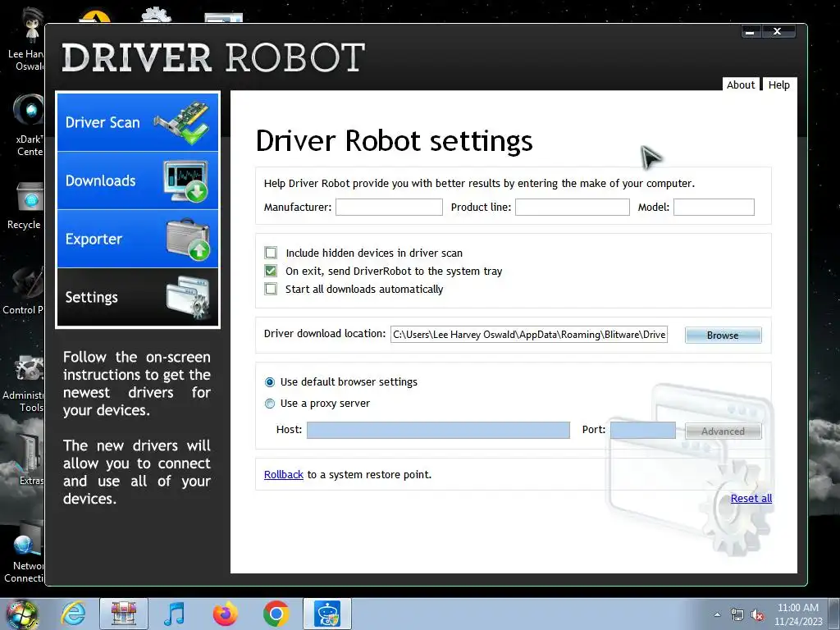Select the Settings section in sidebar
Image resolution: width=840 pixels, height=630 pixels.
tap(138, 297)
